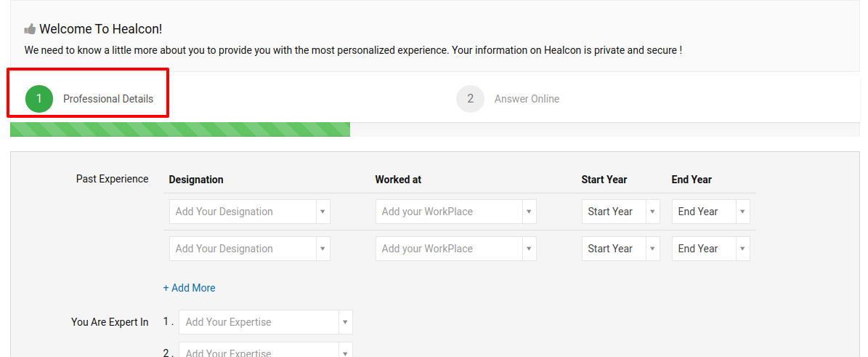Open first row Add Your Designation dropdown

(x=250, y=212)
